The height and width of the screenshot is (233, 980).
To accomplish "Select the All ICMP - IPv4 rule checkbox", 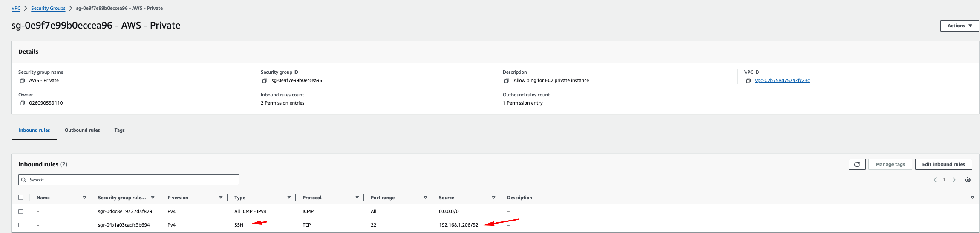I will (x=20, y=211).
